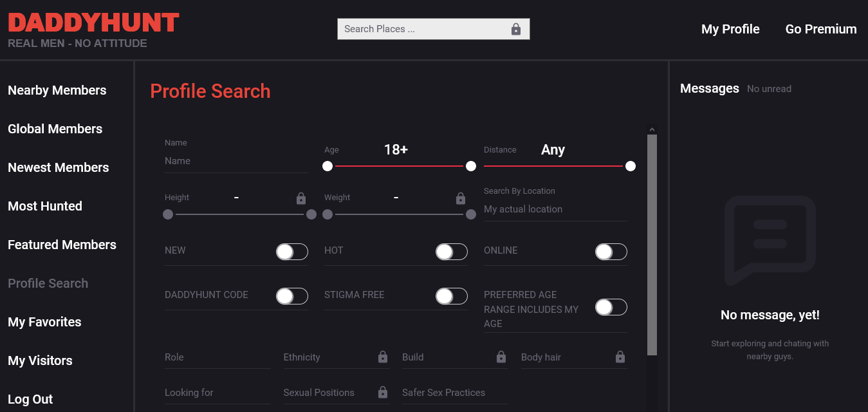Turn on DADDYHUNT CODE switch
868x412 pixels.
click(292, 296)
